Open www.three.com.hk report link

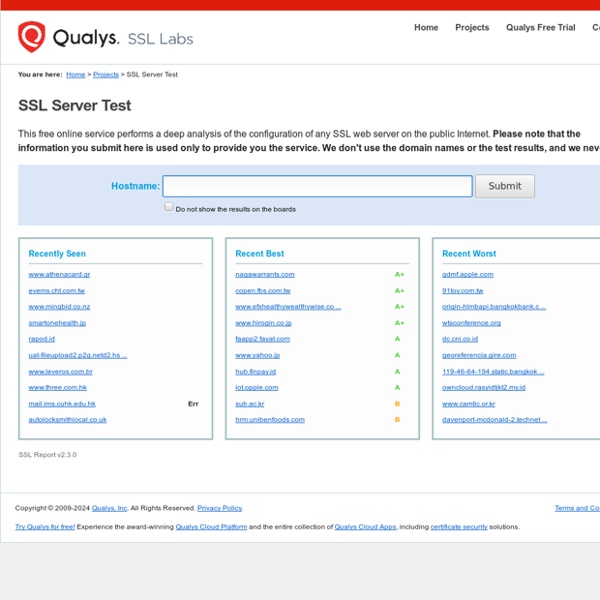pos(57,388)
